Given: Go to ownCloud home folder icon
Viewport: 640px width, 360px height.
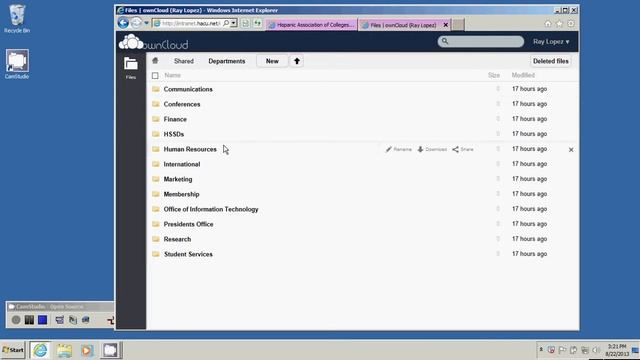Looking at the screenshot, I should (x=155, y=61).
